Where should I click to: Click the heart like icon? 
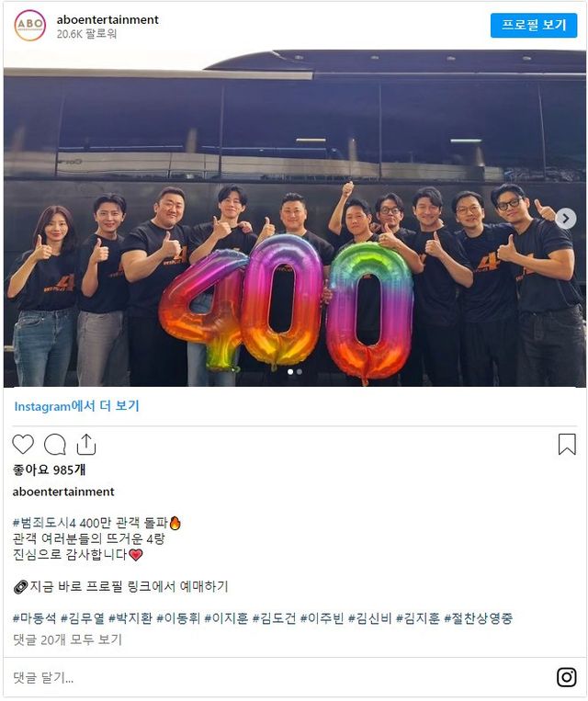(x=23, y=444)
